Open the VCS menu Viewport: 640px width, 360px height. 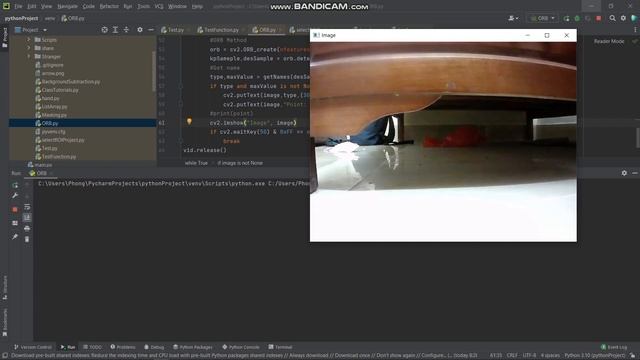click(159, 7)
